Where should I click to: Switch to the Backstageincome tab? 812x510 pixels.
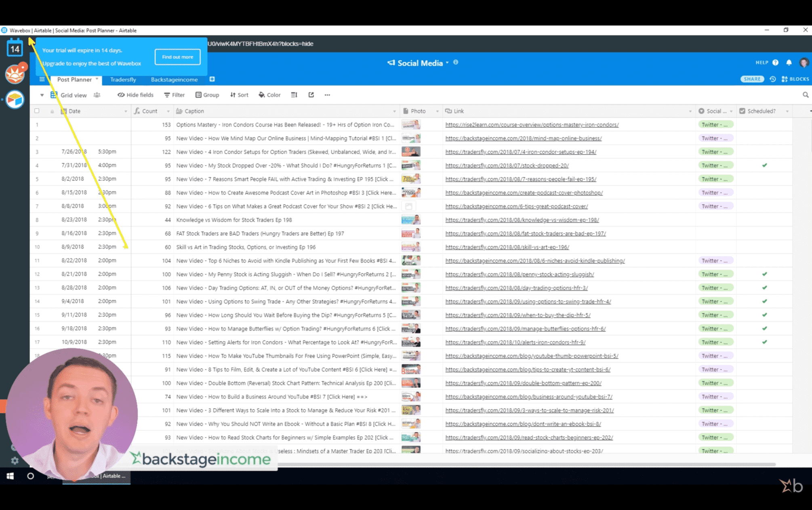tap(174, 80)
